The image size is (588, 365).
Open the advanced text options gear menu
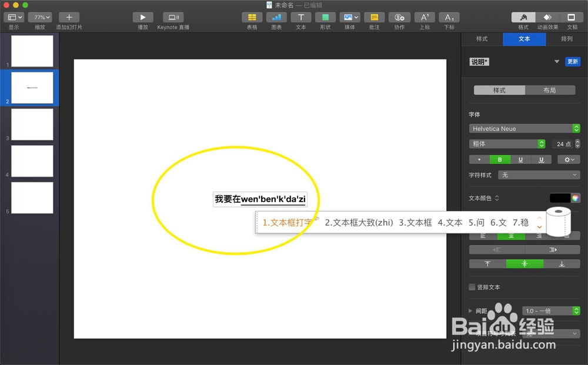pyautogui.click(x=569, y=160)
